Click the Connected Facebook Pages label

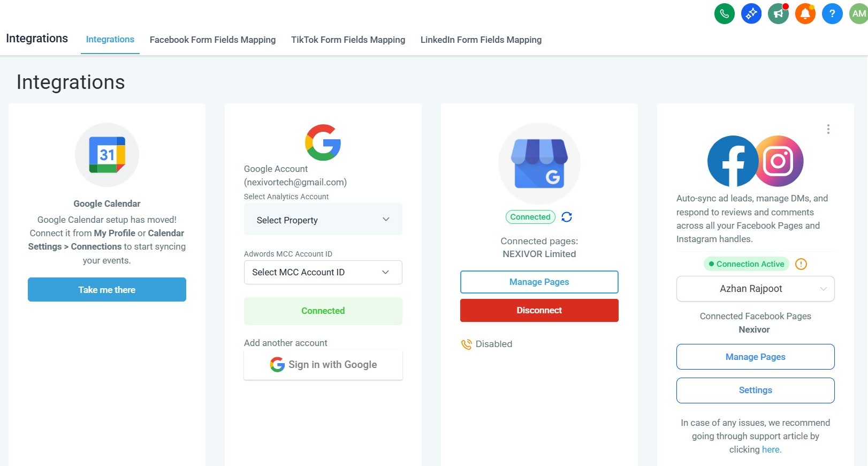pyautogui.click(x=756, y=316)
